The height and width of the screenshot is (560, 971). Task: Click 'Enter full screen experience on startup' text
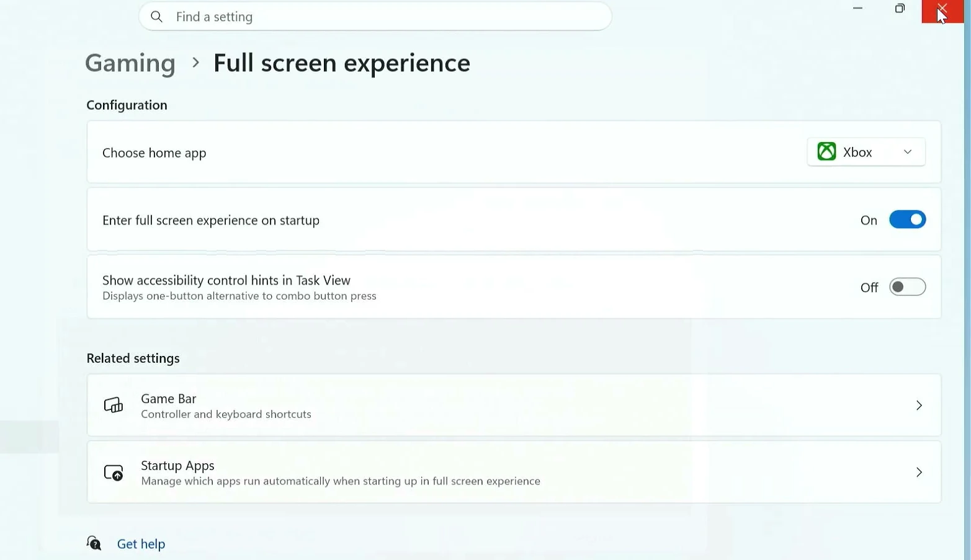tap(211, 221)
